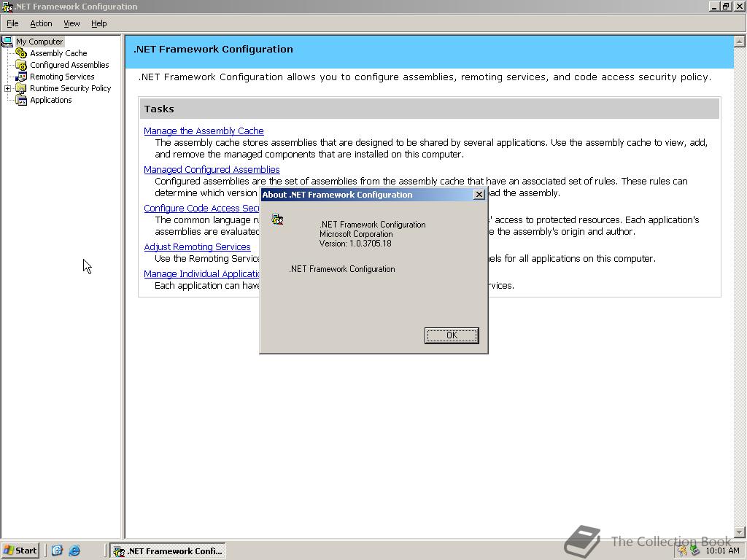The image size is (747, 560).
Task: Click the title bar application icon
Action: (7, 6)
